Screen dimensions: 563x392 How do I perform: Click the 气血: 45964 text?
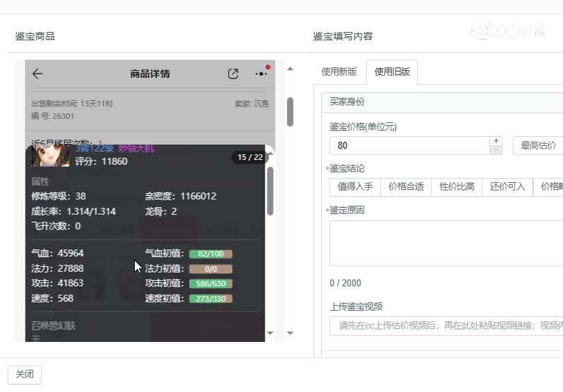pos(58,254)
